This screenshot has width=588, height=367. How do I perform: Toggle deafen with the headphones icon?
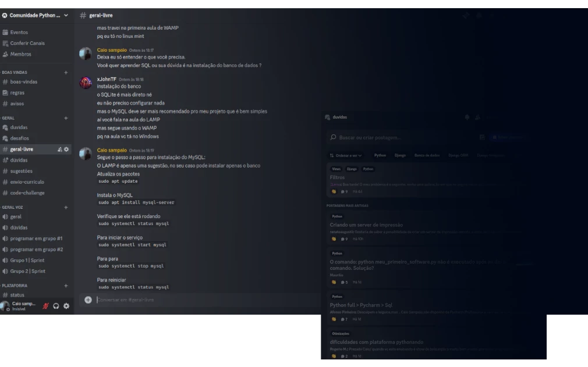point(56,306)
